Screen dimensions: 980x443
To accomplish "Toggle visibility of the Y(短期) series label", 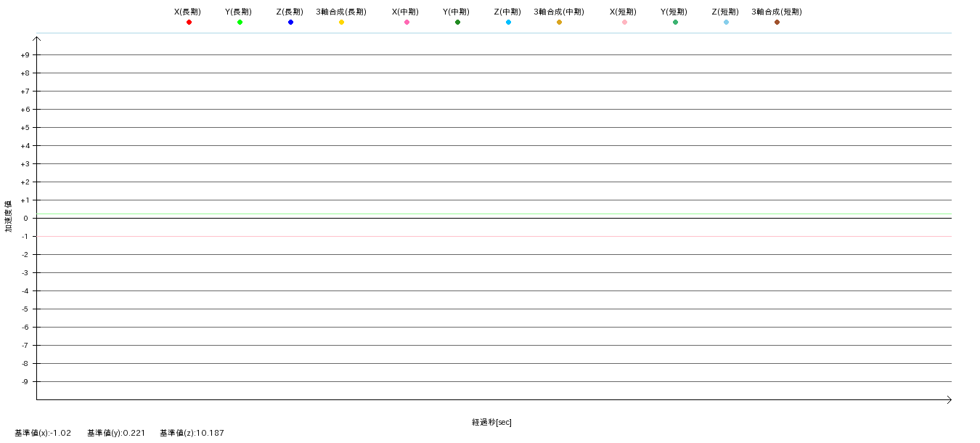I will point(674,12).
